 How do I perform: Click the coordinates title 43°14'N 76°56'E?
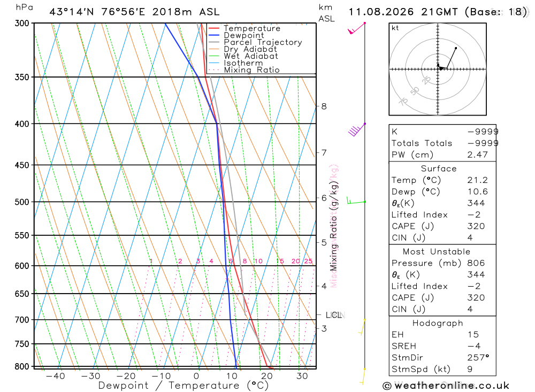tap(97, 12)
